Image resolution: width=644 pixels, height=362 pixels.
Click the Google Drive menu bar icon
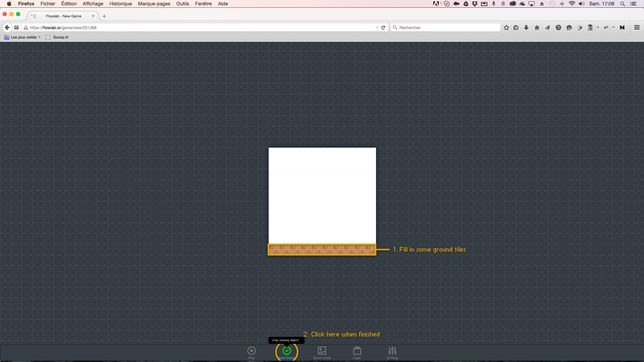tap(466, 4)
